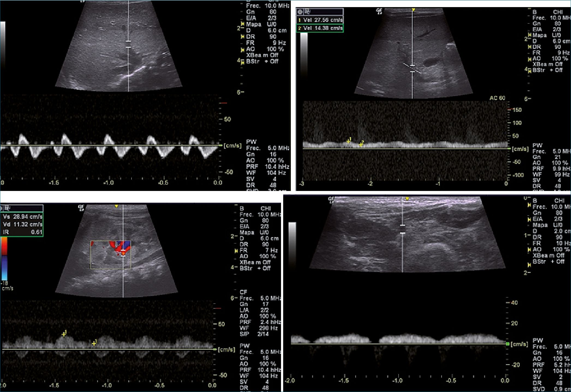
Task: Click the color Doppler velocity scale bar
Action: click(4, 259)
